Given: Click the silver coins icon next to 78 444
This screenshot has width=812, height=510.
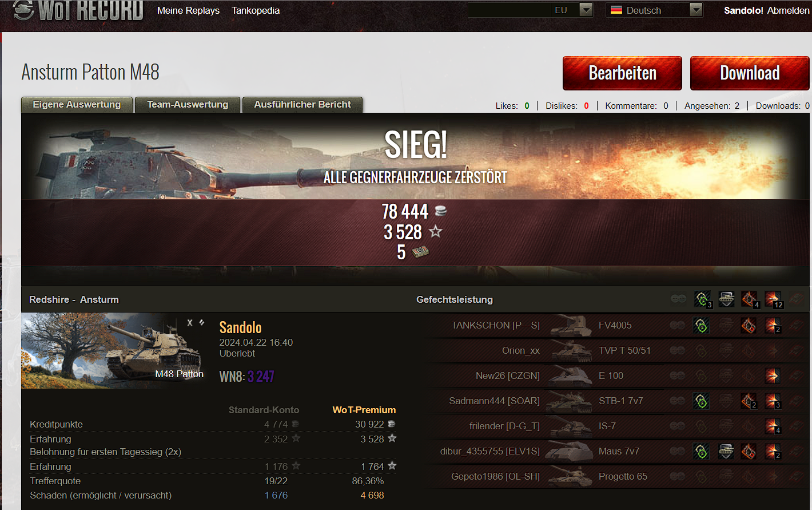Looking at the screenshot, I should point(440,211).
